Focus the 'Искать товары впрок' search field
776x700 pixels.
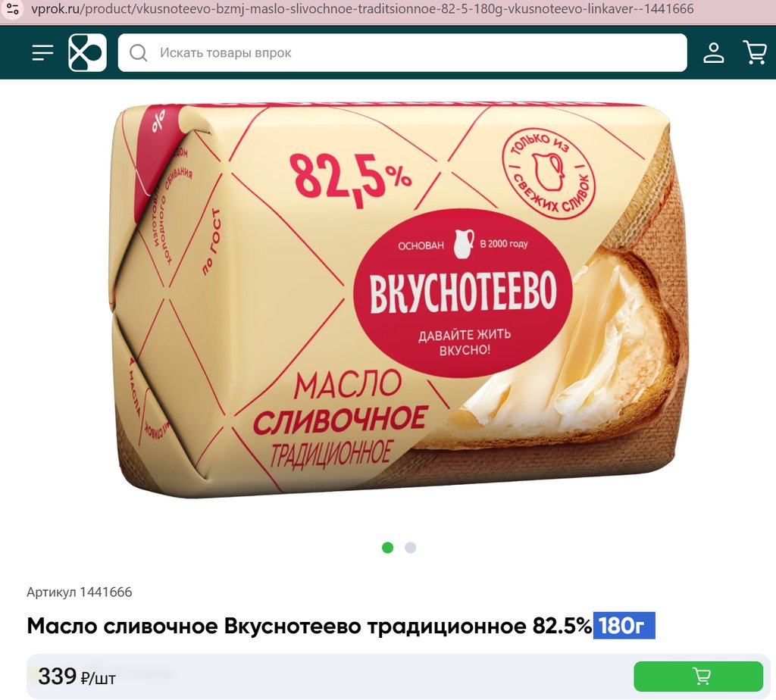coord(402,52)
